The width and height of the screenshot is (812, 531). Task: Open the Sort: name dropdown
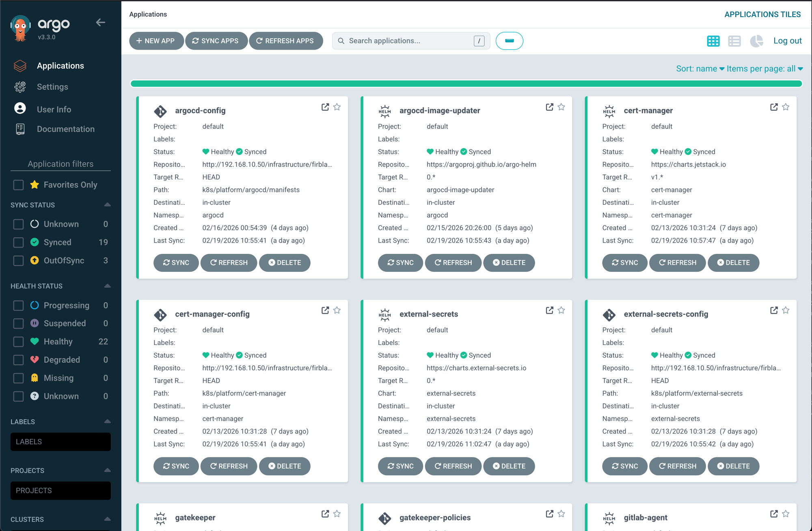click(700, 69)
